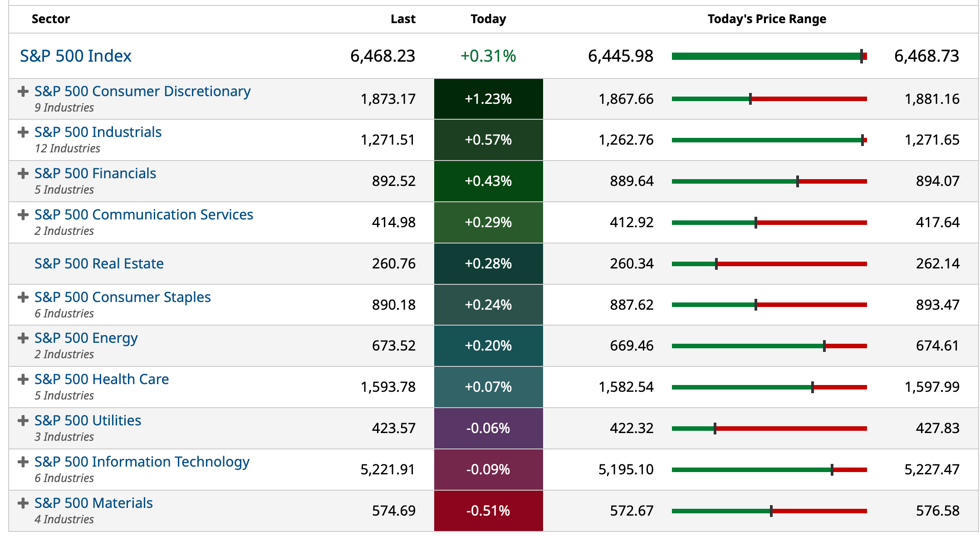This screenshot has height=536, width=980.
Task: Click the plus icon beside Consumer Staples
Action: point(23,297)
